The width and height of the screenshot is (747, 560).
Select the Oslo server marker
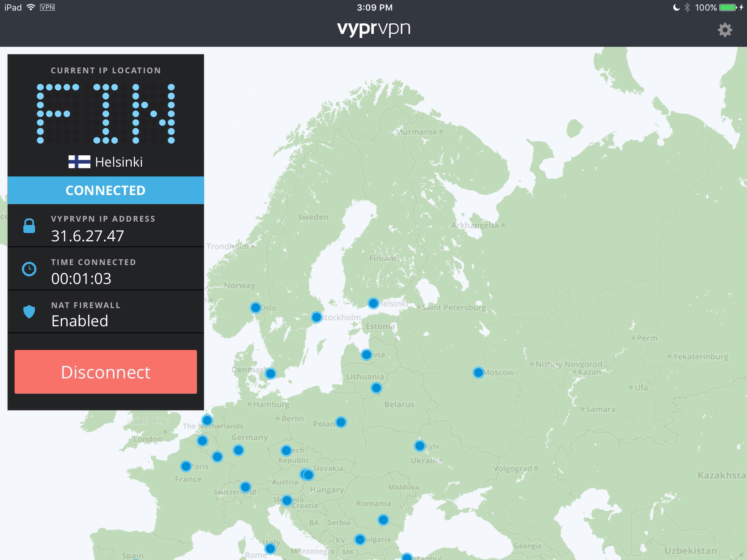(x=256, y=308)
